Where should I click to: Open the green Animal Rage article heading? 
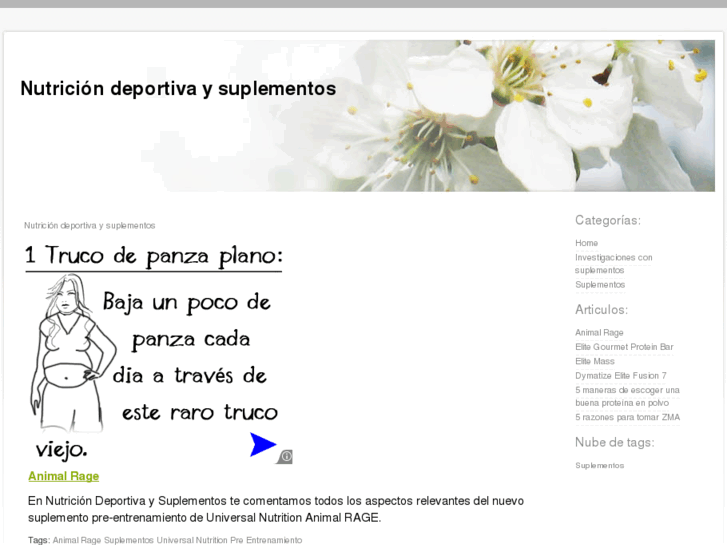pos(64,476)
